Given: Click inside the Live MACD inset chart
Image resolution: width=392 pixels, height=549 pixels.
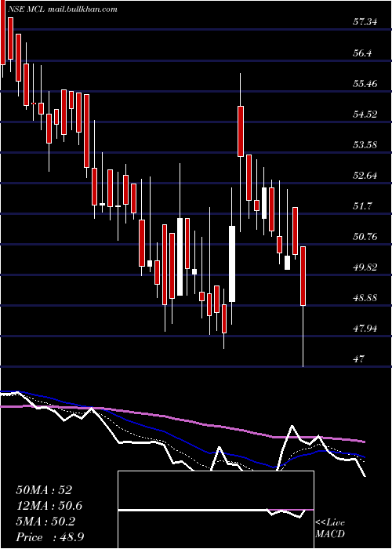Looking at the screenshot, I should [x=216, y=510].
